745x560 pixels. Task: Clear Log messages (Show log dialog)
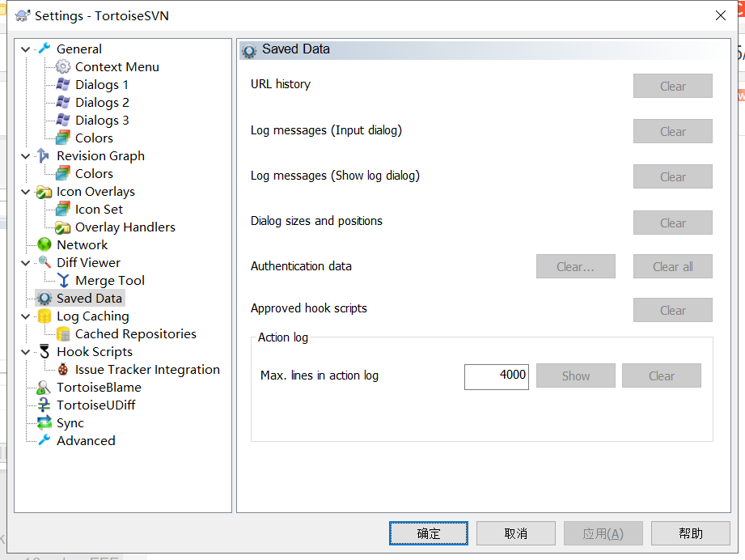click(672, 176)
